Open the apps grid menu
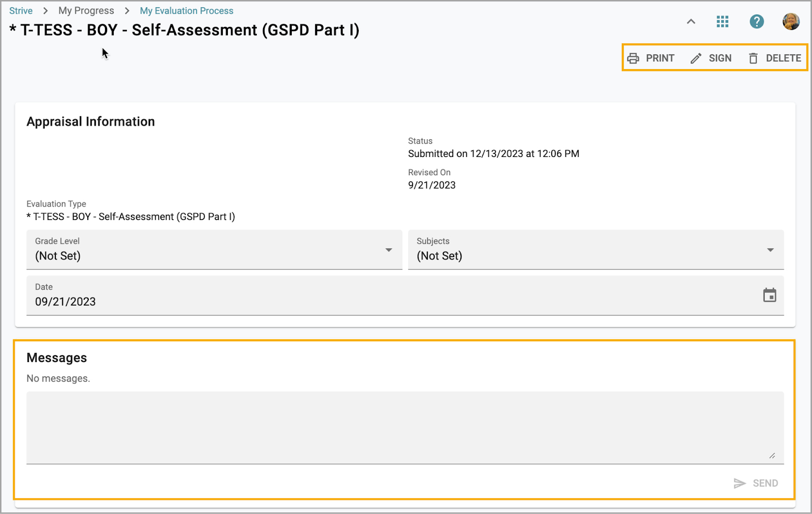The width and height of the screenshot is (812, 514). coord(723,21)
